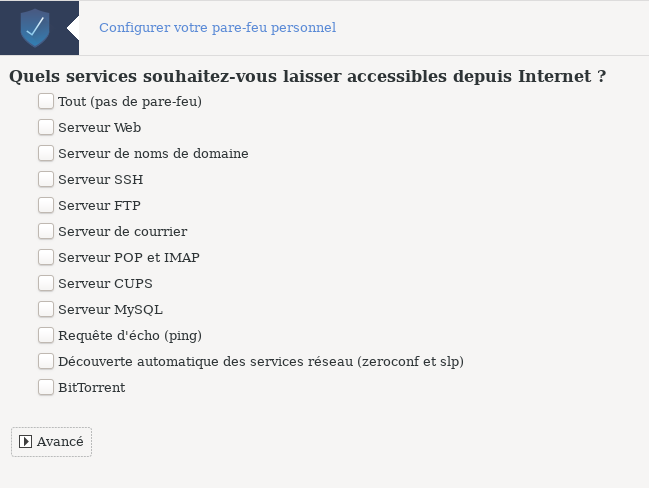Check Découverte automatique des services réseau
Screen dimensions: 649x488
click(x=46, y=361)
